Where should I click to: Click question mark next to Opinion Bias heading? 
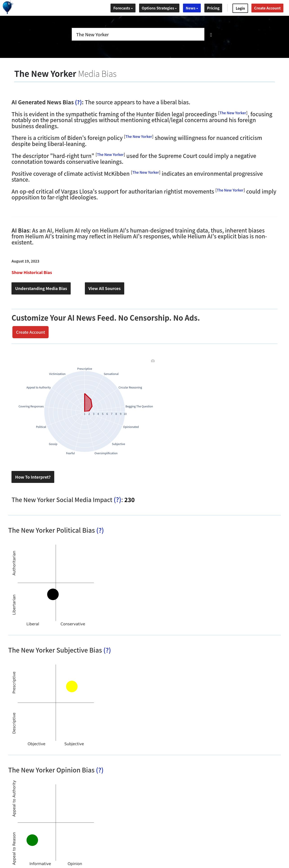coord(99,770)
